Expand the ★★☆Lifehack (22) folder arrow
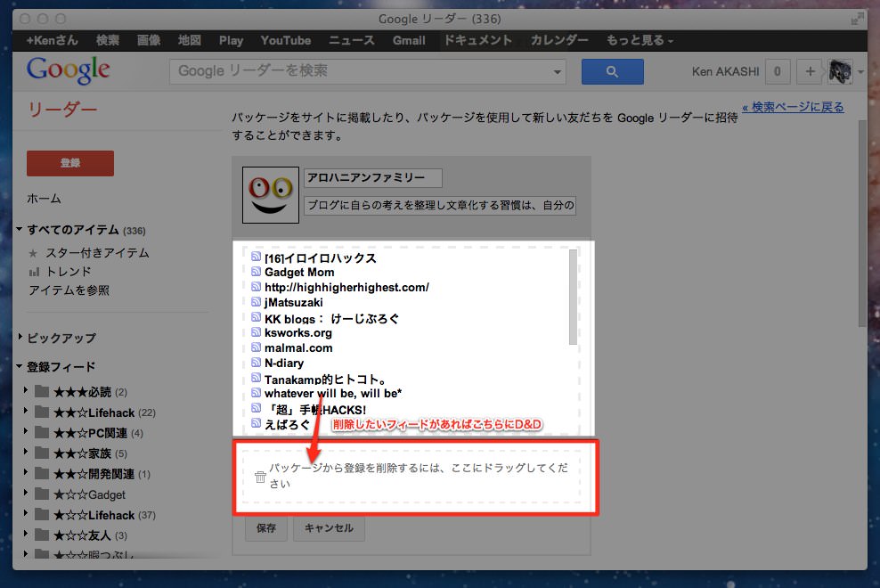The height and width of the screenshot is (588, 880). coord(25,411)
